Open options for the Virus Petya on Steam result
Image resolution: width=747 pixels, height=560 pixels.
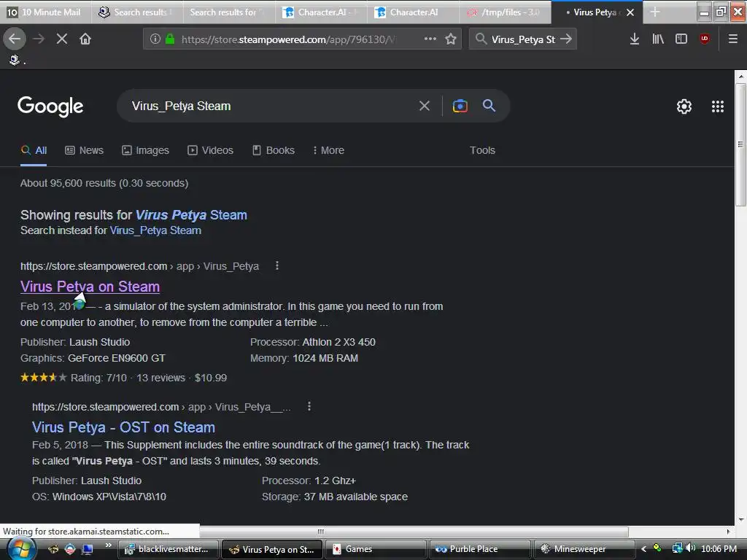click(x=277, y=265)
